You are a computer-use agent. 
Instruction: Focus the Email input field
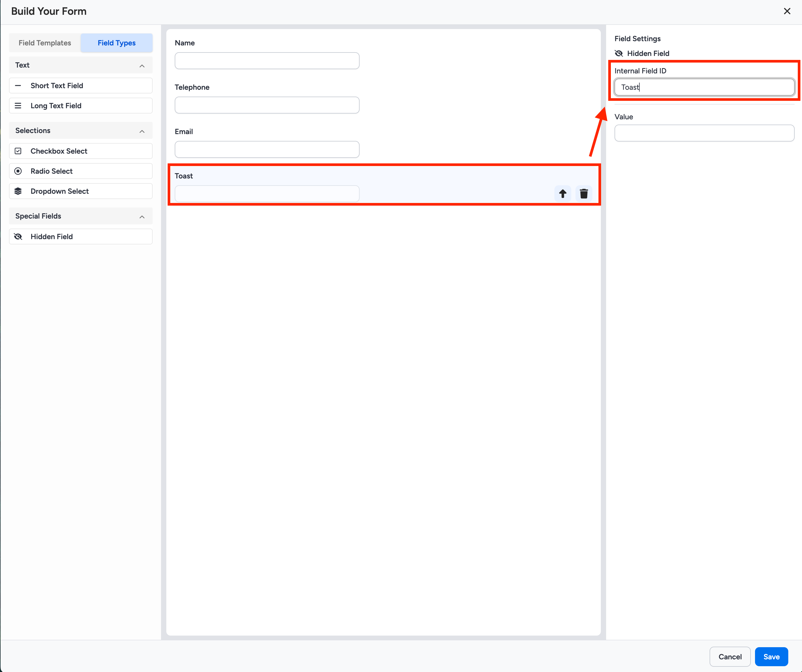click(267, 149)
